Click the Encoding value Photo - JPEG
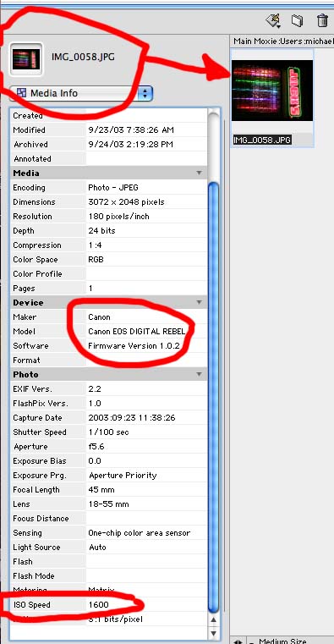 tap(113, 188)
